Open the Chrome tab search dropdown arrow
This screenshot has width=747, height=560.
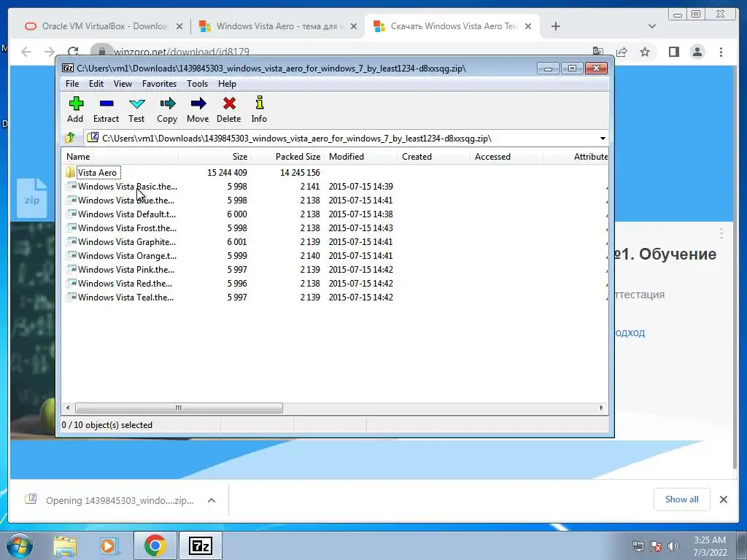651,26
